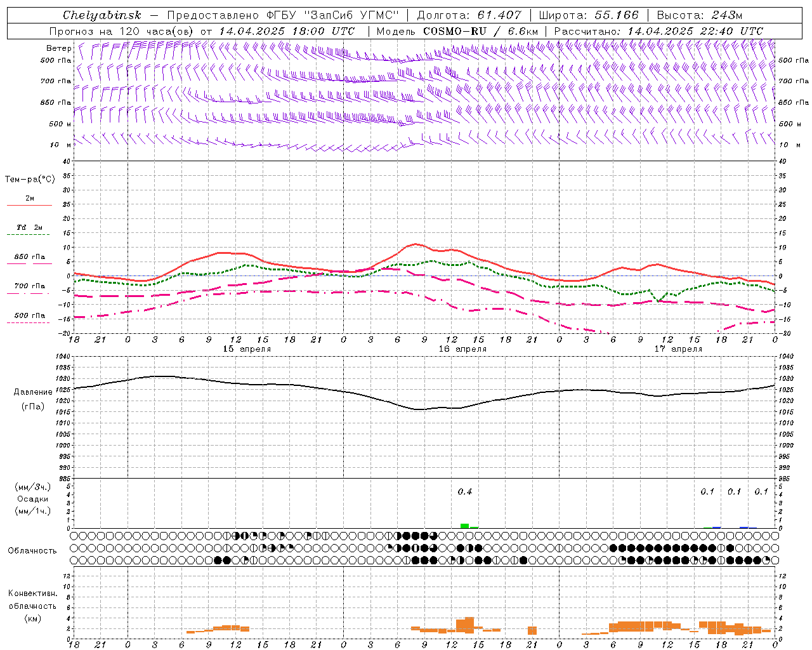Click the 'Тем-ра(°C)' temperature panel label
The width and height of the screenshot is (812, 650).
click(x=30, y=180)
